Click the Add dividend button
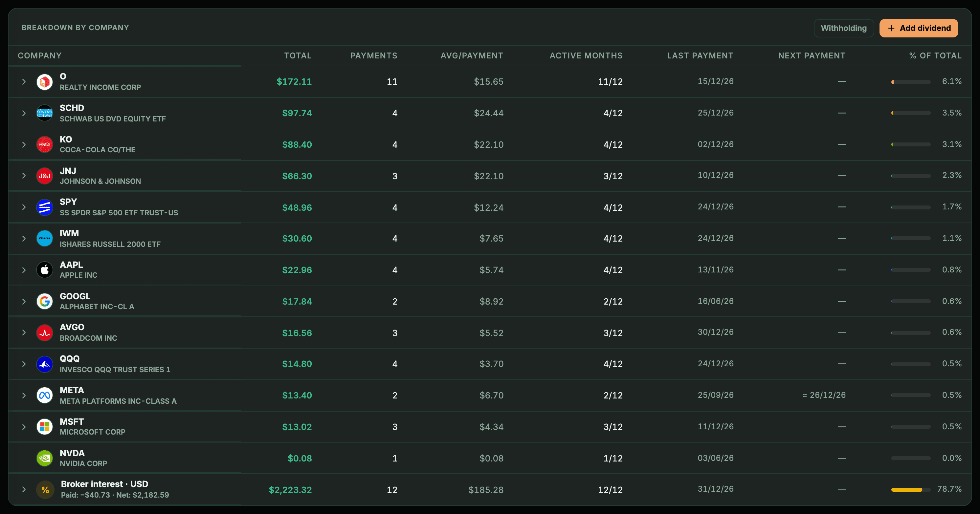Viewport: 980px width, 514px height. [919, 28]
